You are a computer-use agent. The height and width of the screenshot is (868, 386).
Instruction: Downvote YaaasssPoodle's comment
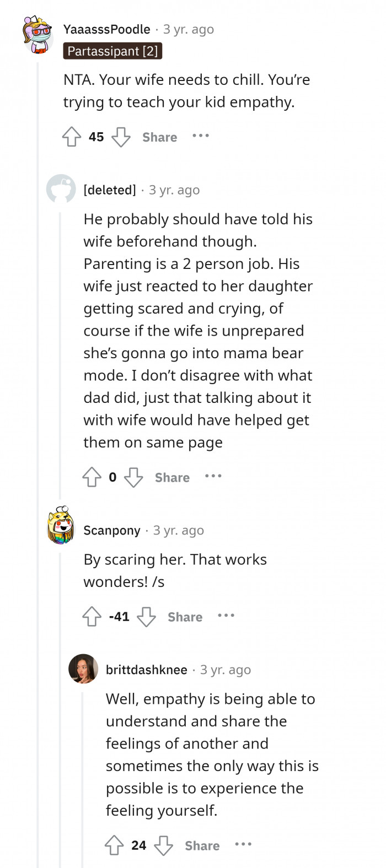coord(121,137)
